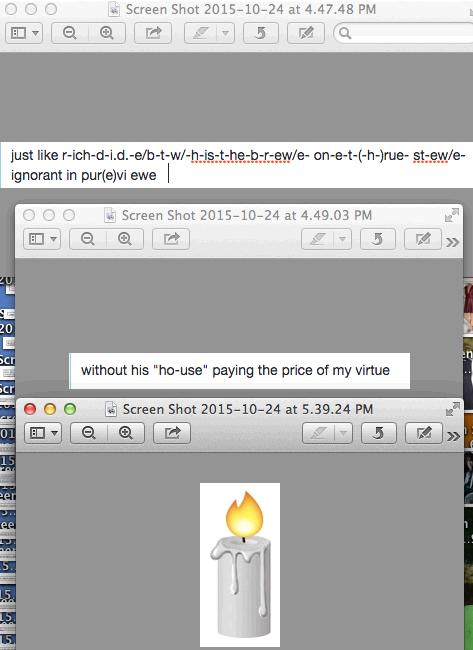
Task: Open sidebar view menu in 4.49.03 PM window
Action: (42, 239)
